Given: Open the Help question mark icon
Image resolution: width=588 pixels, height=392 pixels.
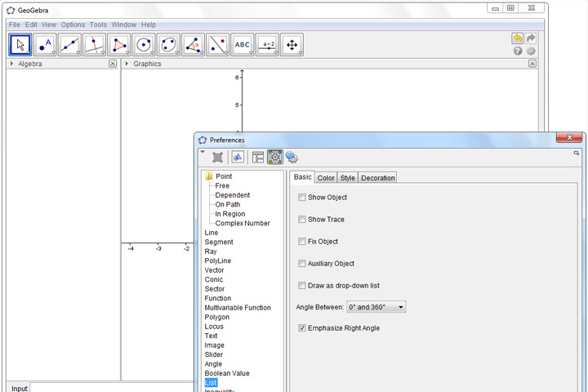Looking at the screenshot, I should pos(518,51).
